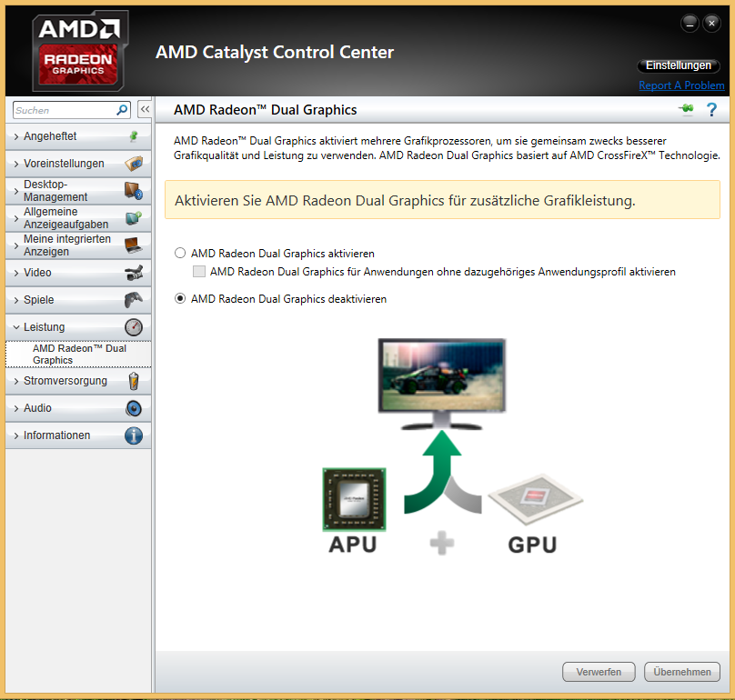Open the Einstellungen menu
This screenshot has width=735, height=700.
pyautogui.click(x=679, y=65)
